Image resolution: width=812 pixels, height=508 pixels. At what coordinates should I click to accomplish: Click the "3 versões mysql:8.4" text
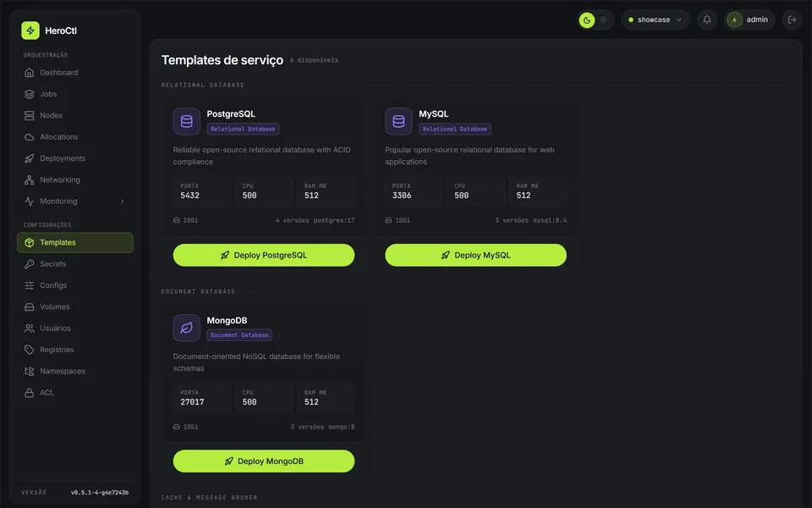(531, 220)
